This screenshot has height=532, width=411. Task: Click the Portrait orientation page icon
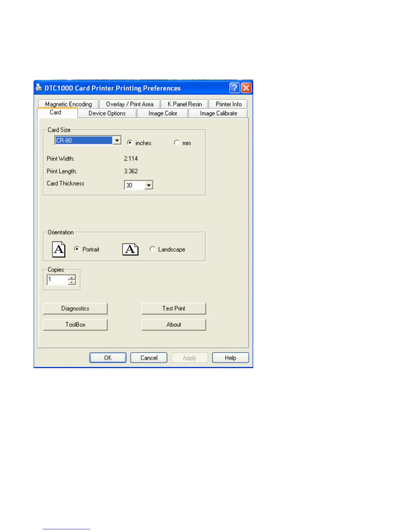(59, 250)
